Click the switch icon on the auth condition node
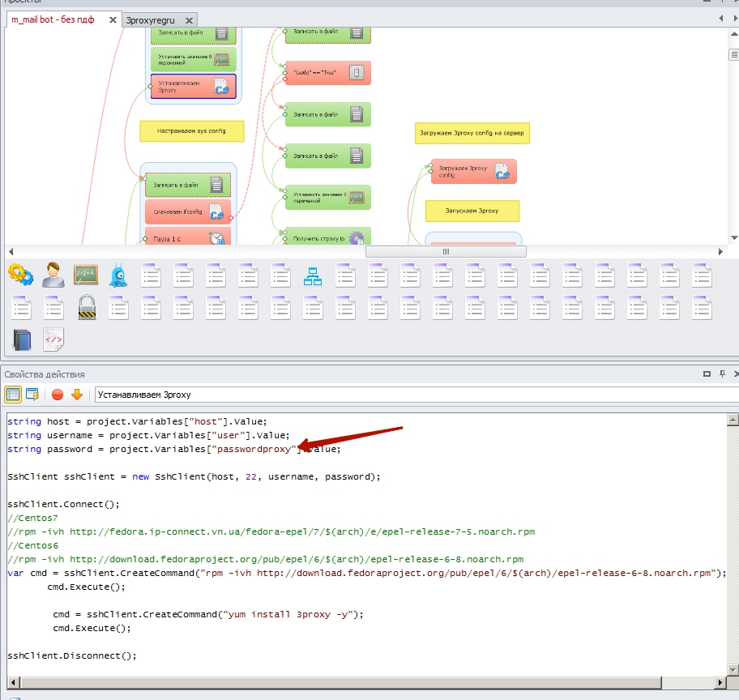The width and height of the screenshot is (739, 700). pos(357,73)
